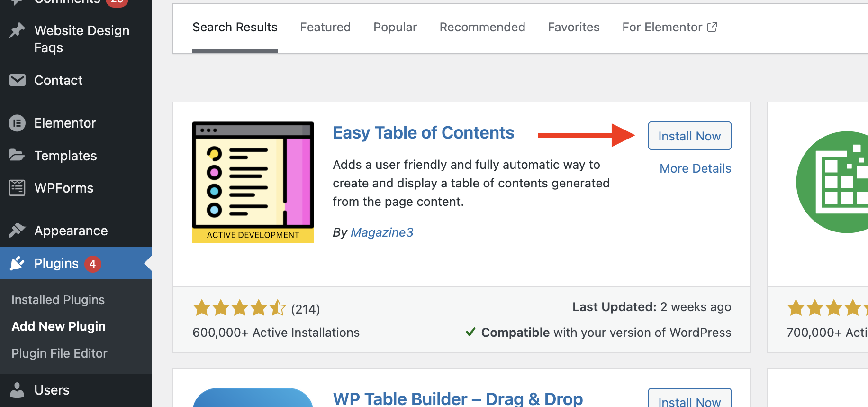This screenshot has width=868, height=407.
Task: Install Easy Table of Contents plugin now
Action: pos(689,136)
